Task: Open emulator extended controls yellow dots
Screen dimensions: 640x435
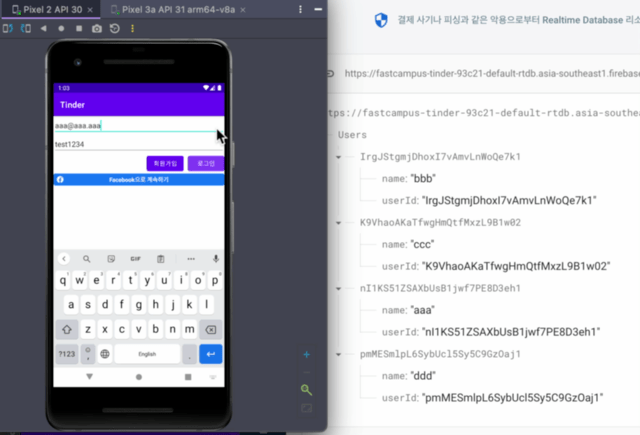Action: [132, 29]
